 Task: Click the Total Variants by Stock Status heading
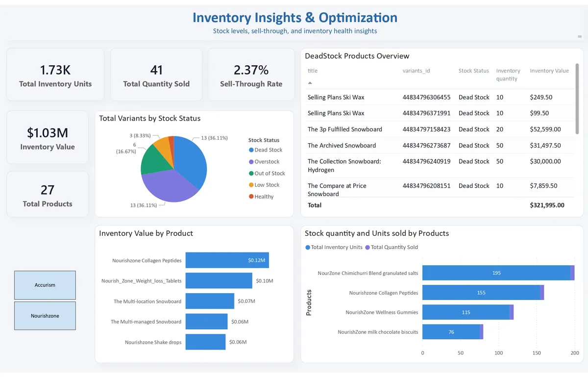tap(149, 118)
